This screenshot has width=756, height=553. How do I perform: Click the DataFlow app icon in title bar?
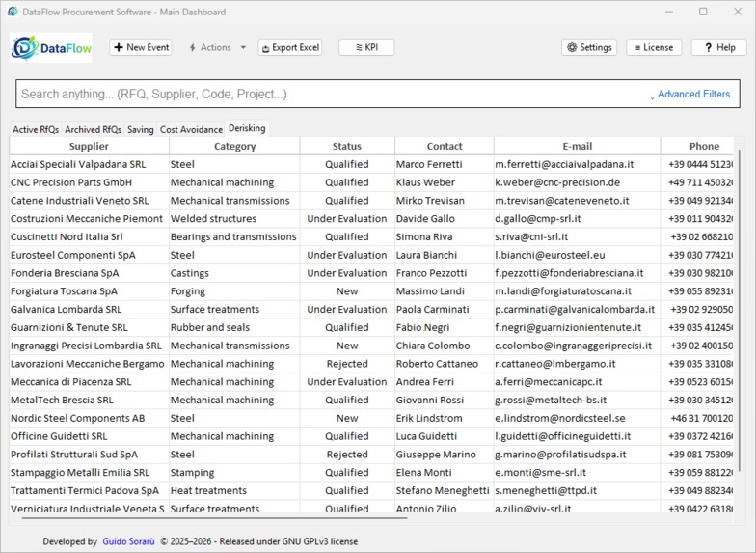click(x=13, y=12)
